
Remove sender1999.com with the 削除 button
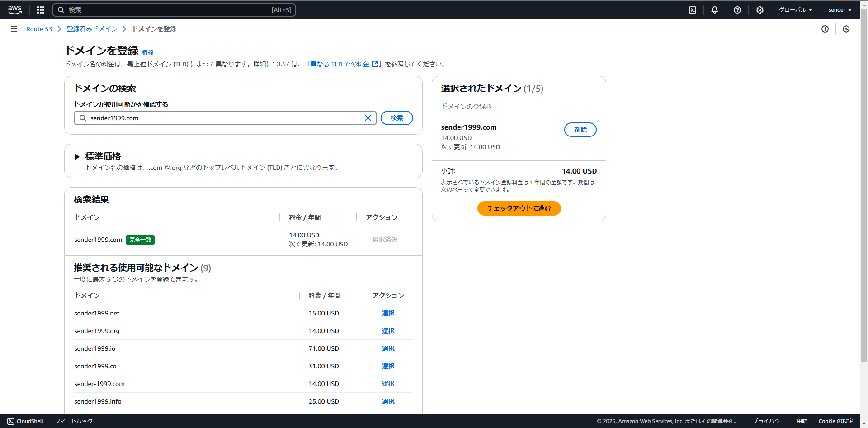[x=580, y=130]
